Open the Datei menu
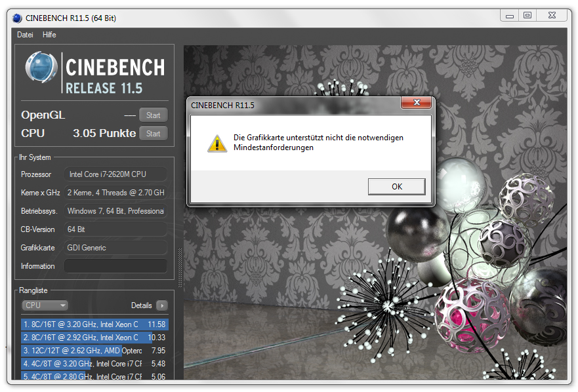 (25, 35)
